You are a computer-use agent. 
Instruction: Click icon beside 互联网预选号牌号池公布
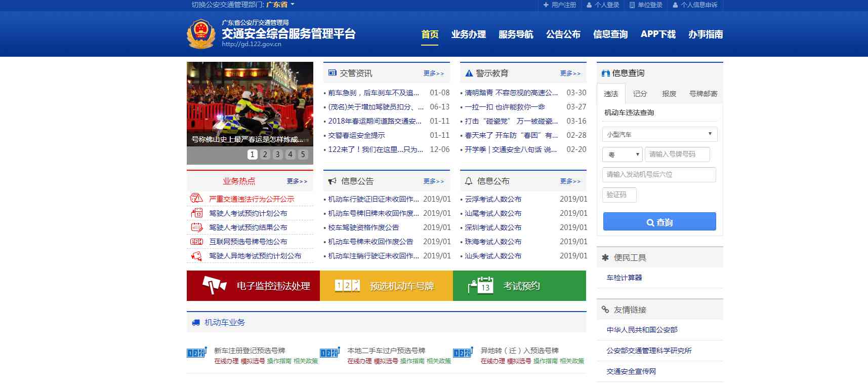(x=196, y=242)
